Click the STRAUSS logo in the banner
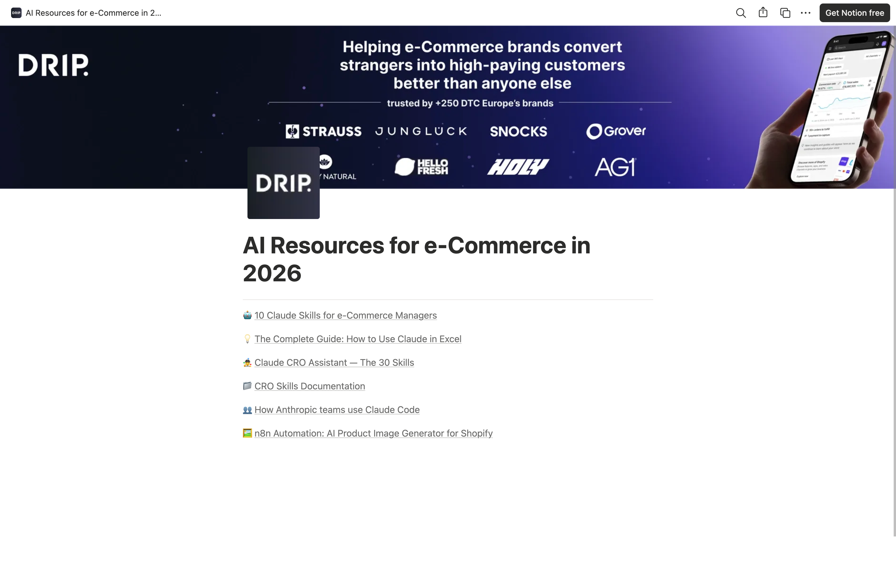This screenshot has width=896, height=588. tap(323, 131)
